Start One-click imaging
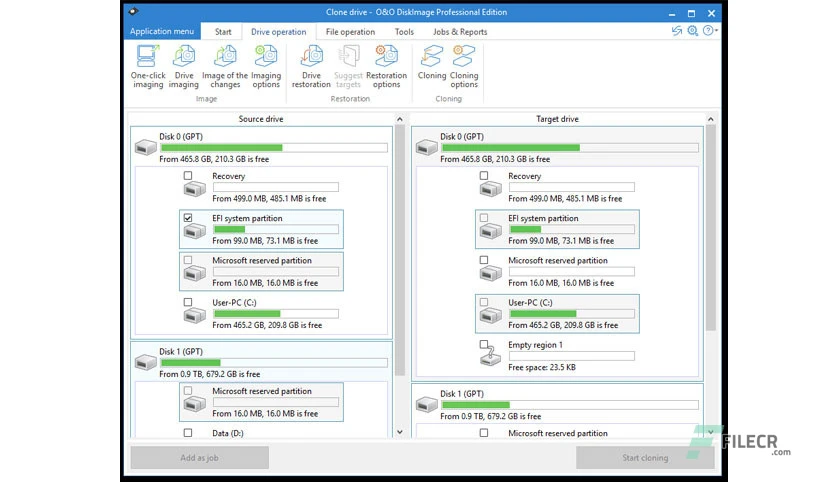Viewport: 836px width, 484px height. (148, 67)
